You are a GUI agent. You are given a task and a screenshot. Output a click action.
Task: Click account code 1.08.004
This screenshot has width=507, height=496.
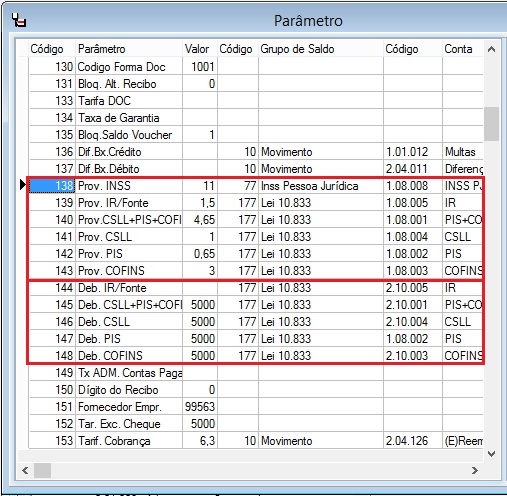(x=413, y=237)
